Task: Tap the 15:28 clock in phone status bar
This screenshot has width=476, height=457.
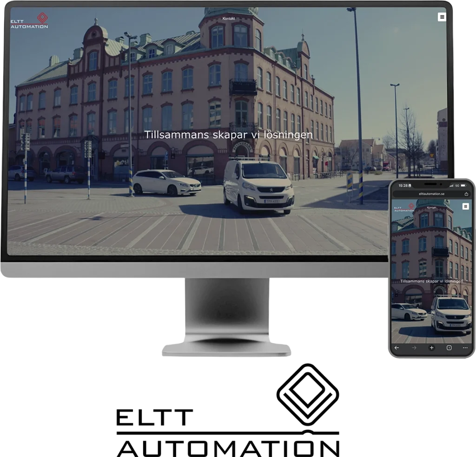Action: (x=403, y=185)
